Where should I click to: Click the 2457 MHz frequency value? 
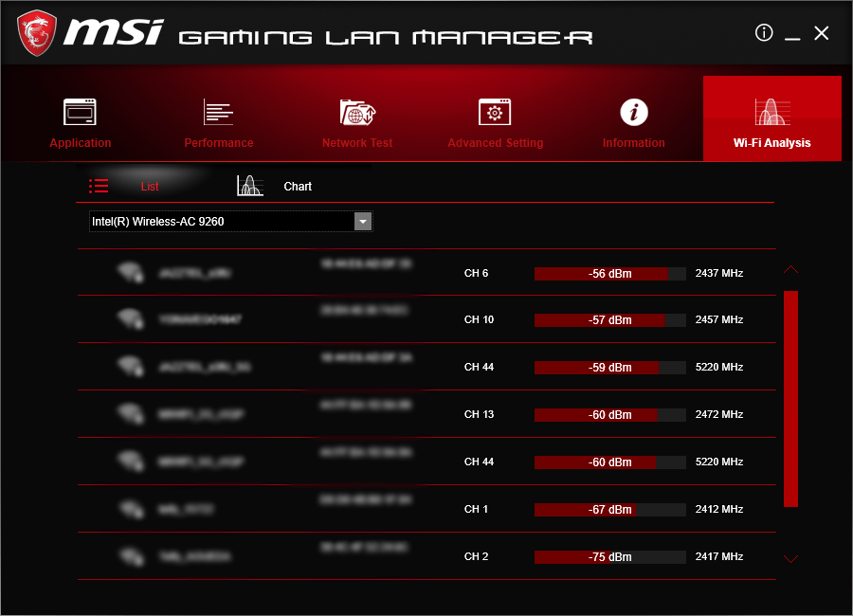point(719,319)
